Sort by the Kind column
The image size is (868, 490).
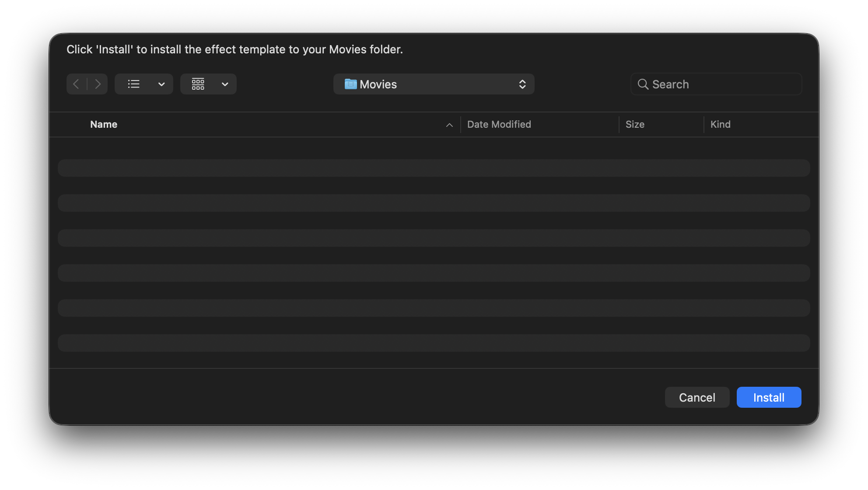(x=720, y=124)
